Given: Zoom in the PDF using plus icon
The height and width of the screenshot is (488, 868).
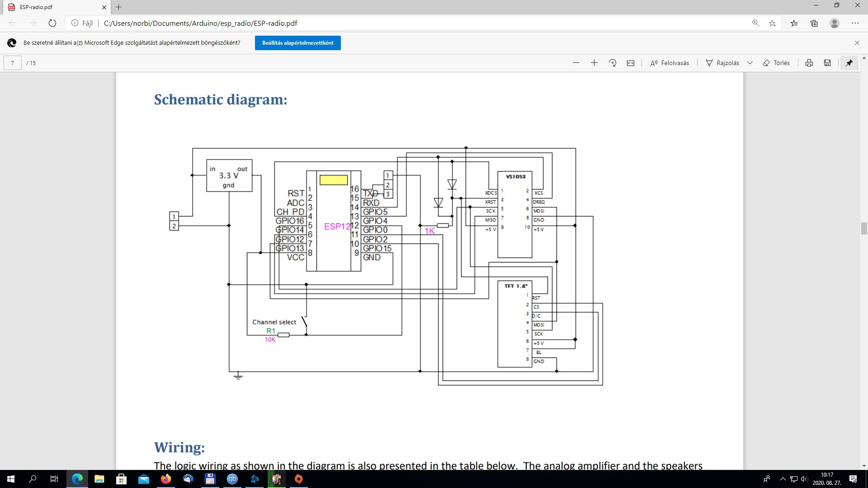Looking at the screenshot, I should [594, 63].
